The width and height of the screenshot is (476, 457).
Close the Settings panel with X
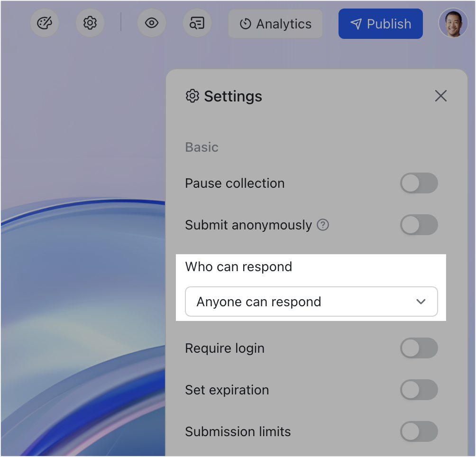[x=440, y=96]
